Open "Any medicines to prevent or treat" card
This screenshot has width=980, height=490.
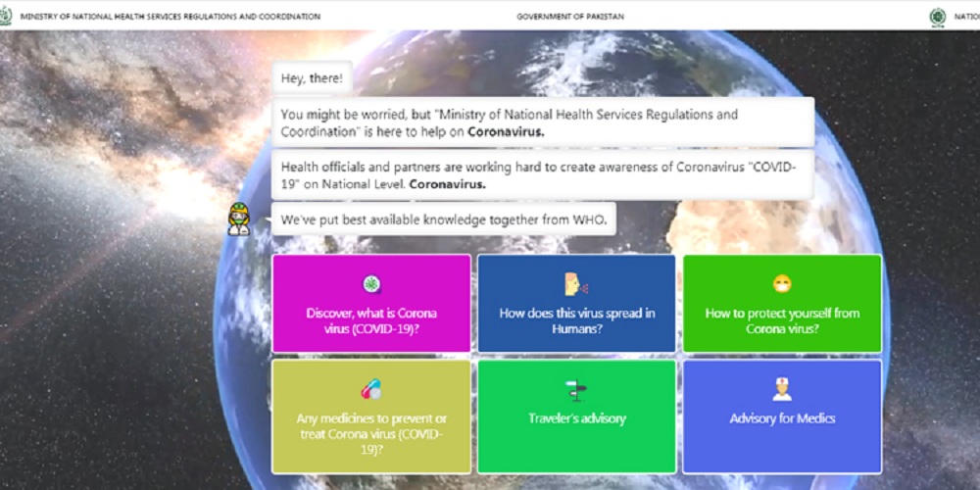tap(371, 432)
